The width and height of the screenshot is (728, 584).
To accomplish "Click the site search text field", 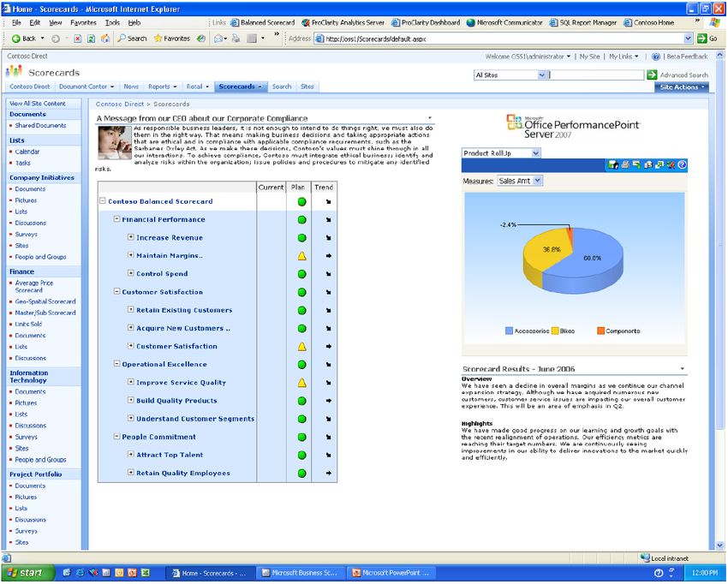I will 597,74.
